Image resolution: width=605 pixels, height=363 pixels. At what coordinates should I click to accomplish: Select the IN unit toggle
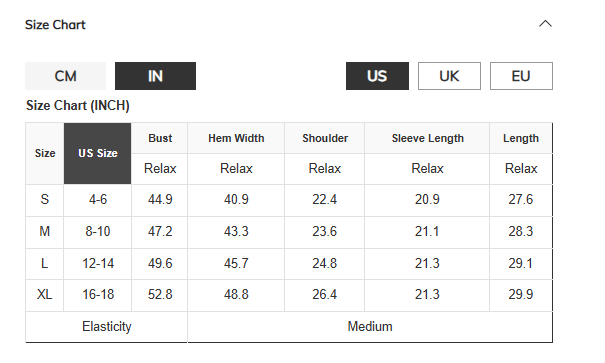(x=155, y=76)
